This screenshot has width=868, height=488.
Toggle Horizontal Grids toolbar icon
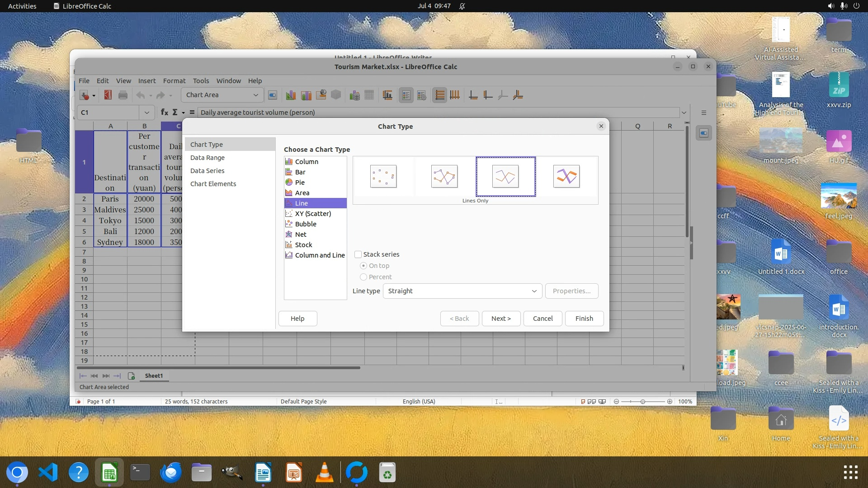pyautogui.click(x=439, y=95)
